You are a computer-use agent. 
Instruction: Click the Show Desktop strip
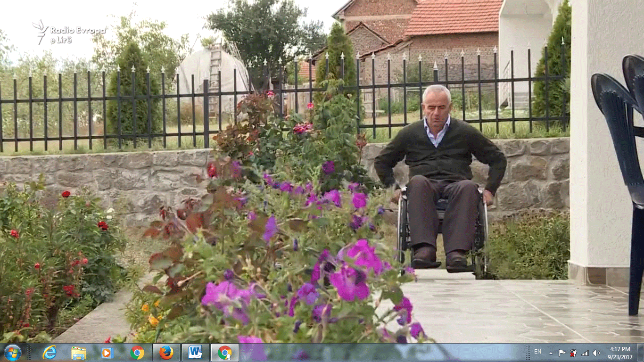tap(641, 353)
